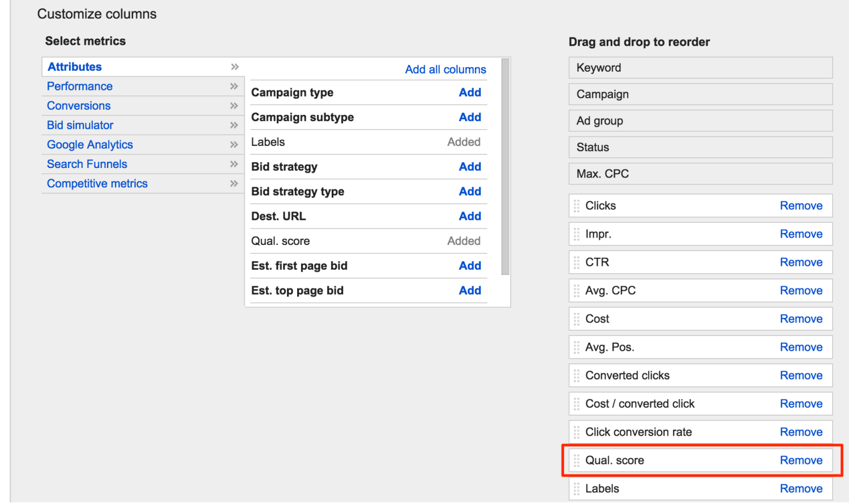Grab the drag handle for Cost column

pyautogui.click(x=577, y=319)
